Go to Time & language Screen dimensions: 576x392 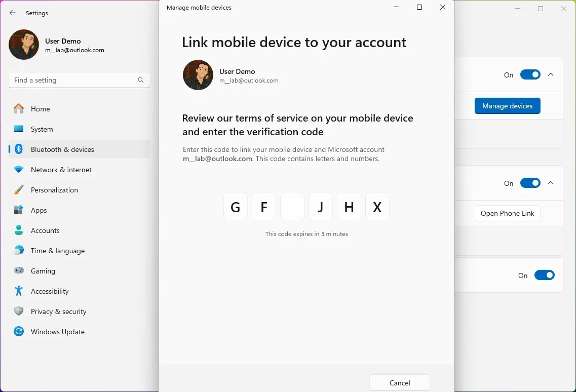point(80,250)
